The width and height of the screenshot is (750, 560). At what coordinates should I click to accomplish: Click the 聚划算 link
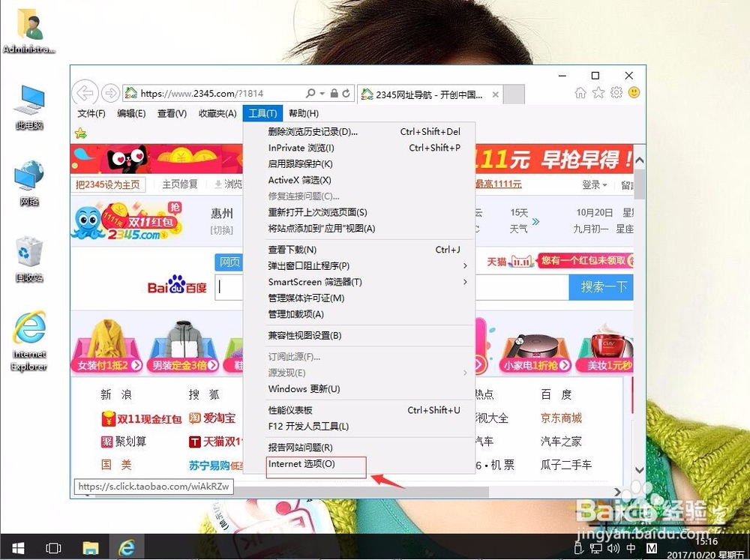[124, 442]
